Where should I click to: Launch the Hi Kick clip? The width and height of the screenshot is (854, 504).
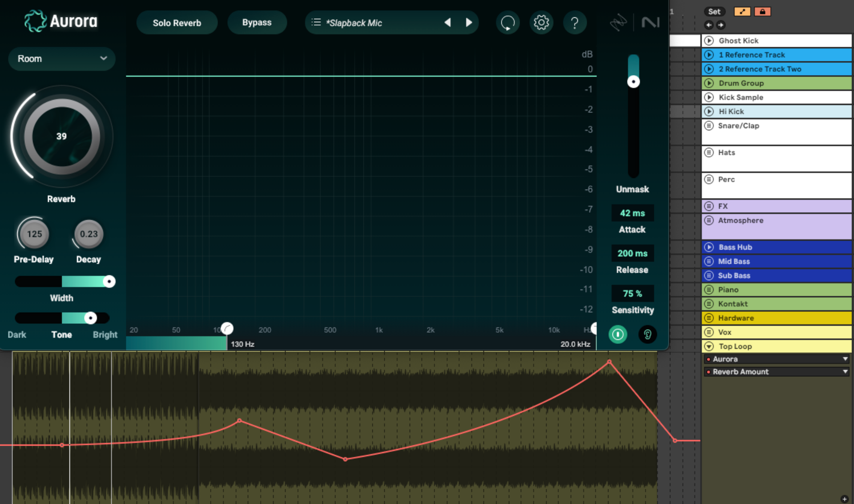[709, 112]
